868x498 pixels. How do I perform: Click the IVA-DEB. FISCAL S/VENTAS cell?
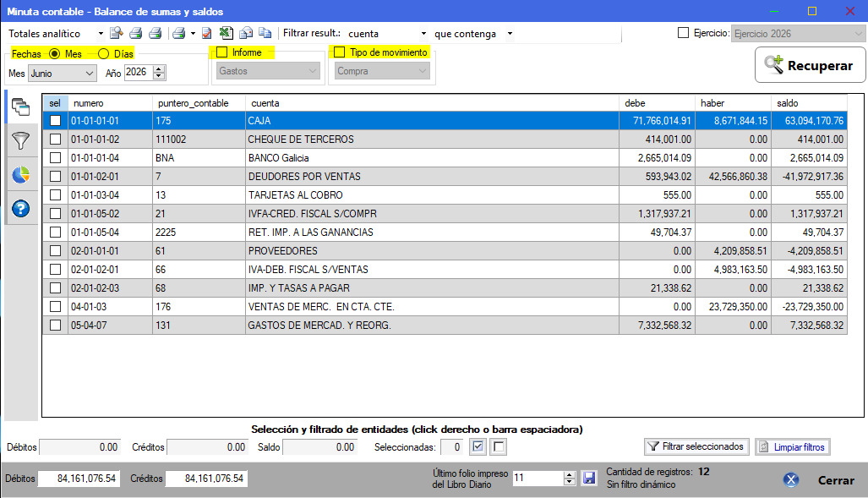[x=432, y=269]
